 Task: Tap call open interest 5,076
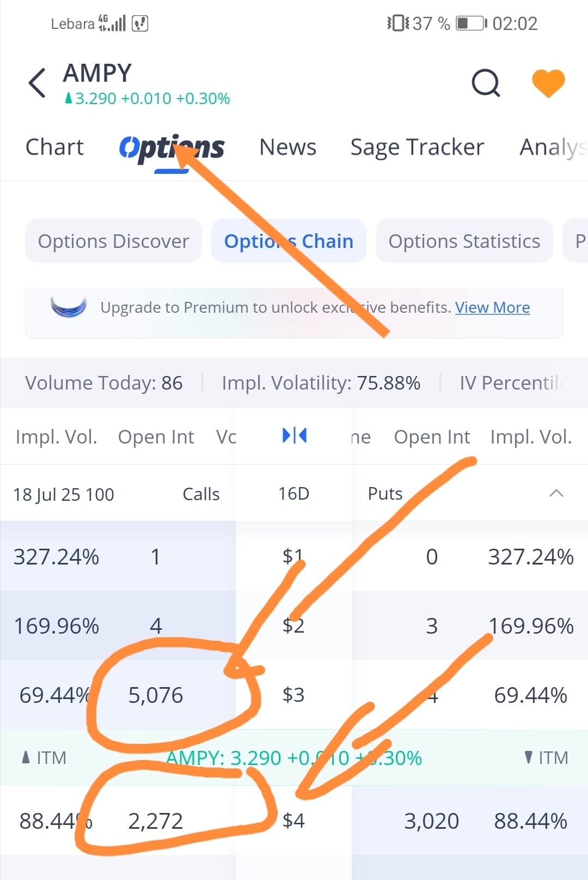[156, 695]
